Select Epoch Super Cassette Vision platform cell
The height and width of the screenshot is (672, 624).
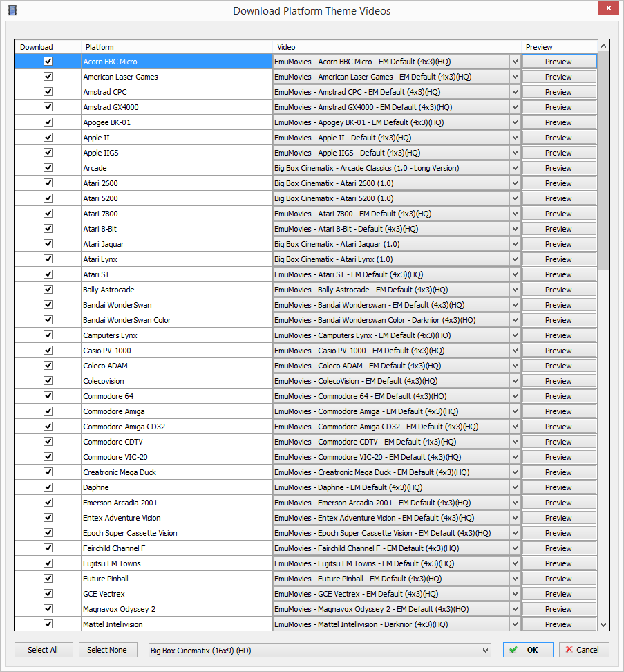[177, 533]
